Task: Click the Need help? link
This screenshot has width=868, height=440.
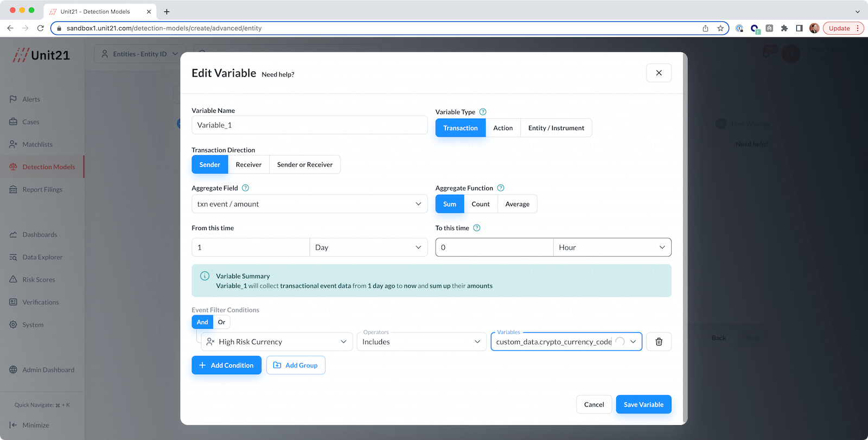Action: point(278,74)
